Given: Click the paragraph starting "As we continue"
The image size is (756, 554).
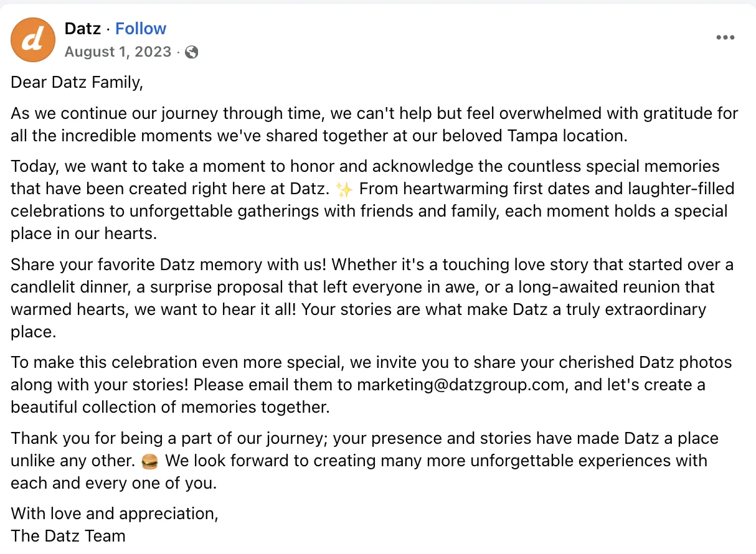Looking at the screenshot, I should [x=374, y=124].
